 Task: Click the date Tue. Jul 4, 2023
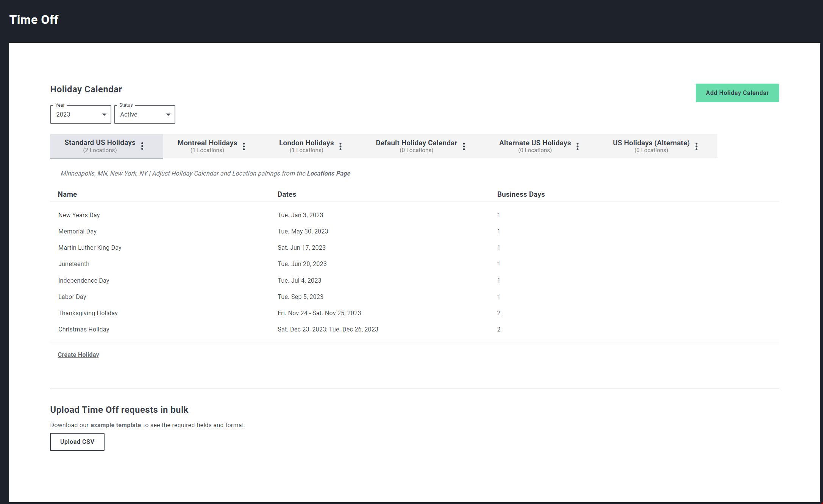[299, 280]
